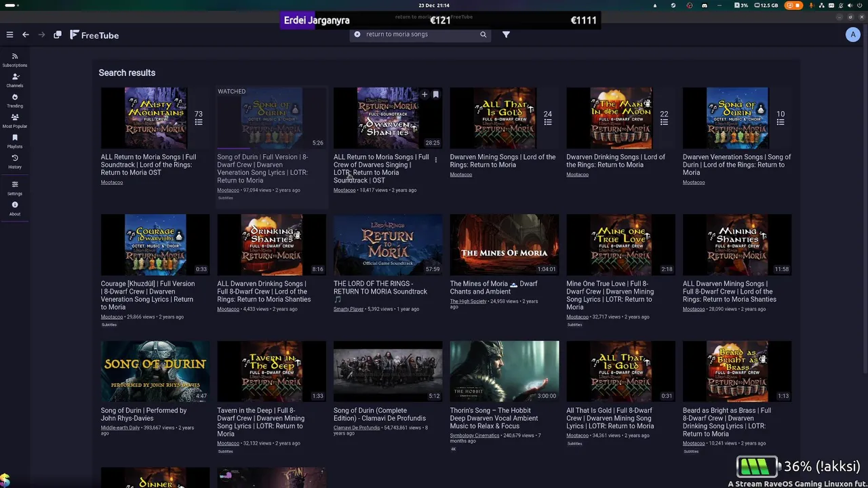
Task: Open clock '23 Dec 21:14' in top bar
Action: coord(434,5)
